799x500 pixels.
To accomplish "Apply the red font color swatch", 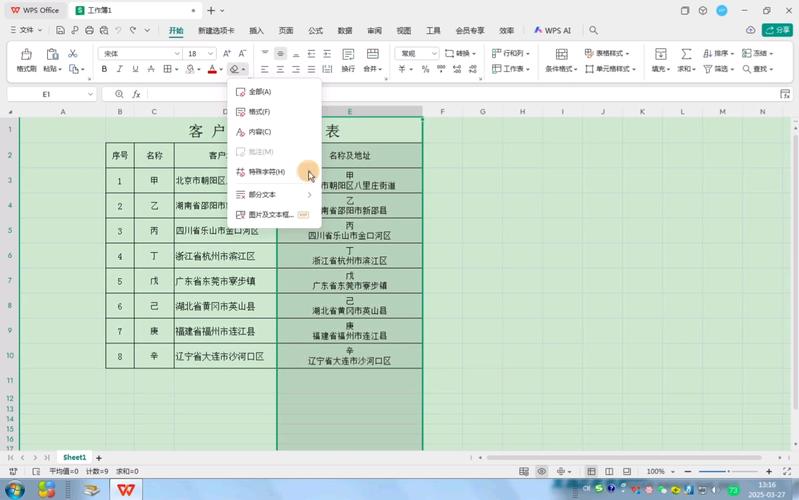I will coord(212,69).
